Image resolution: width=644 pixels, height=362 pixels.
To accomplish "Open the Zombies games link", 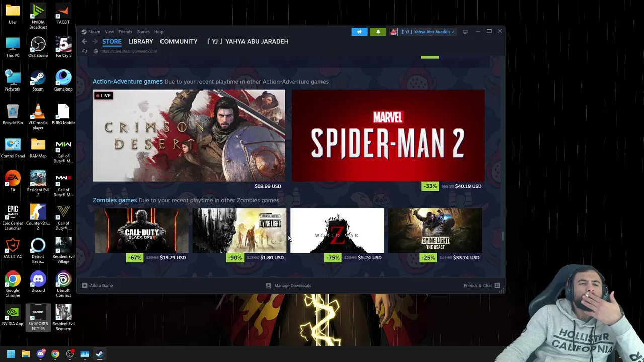I will coord(115,200).
